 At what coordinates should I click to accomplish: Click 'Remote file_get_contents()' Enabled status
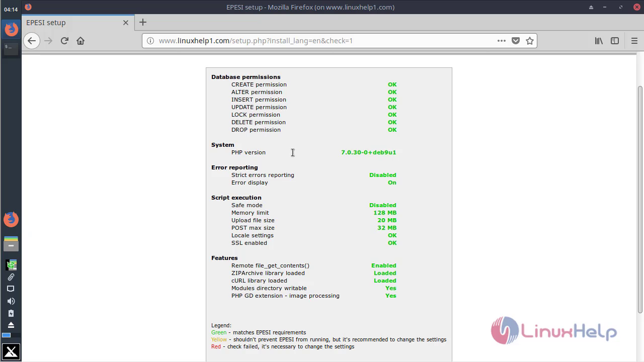click(384, 265)
